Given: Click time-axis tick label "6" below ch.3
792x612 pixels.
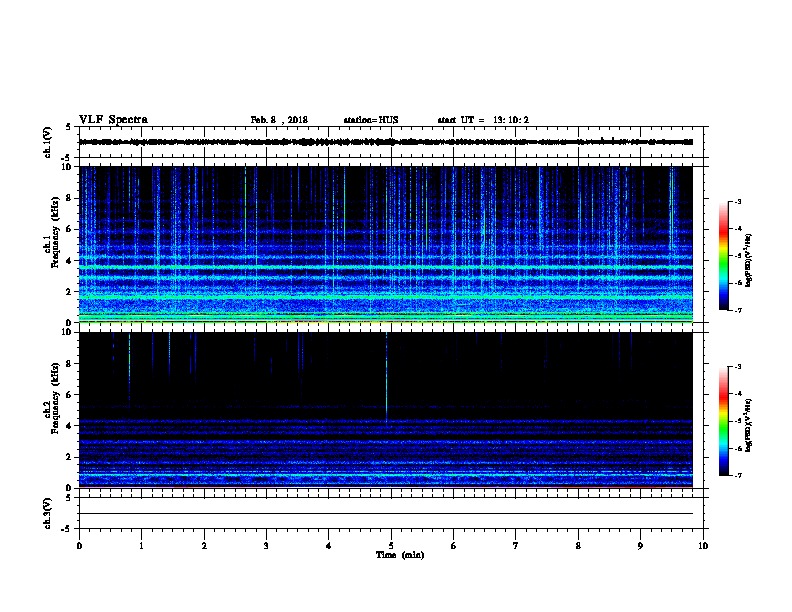Looking at the screenshot, I should [x=454, y=546].
